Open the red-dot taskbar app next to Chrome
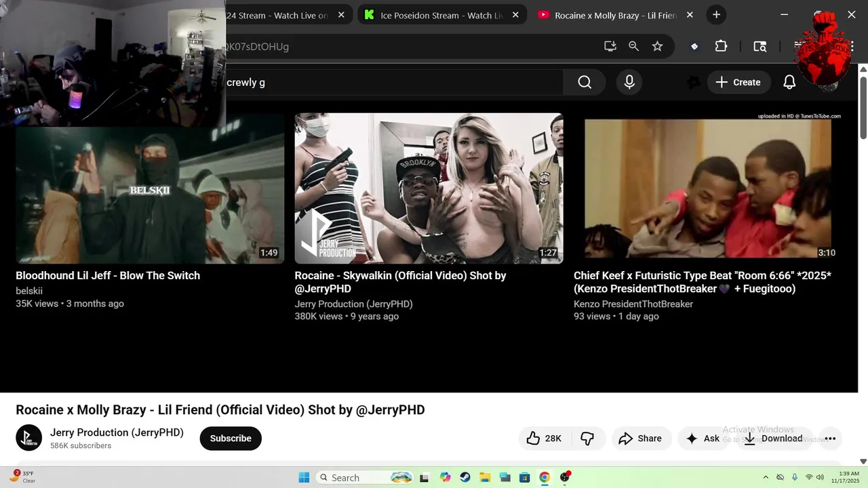Image resolution: width=868 pixels, height=488 pixels. pos(565,477)
